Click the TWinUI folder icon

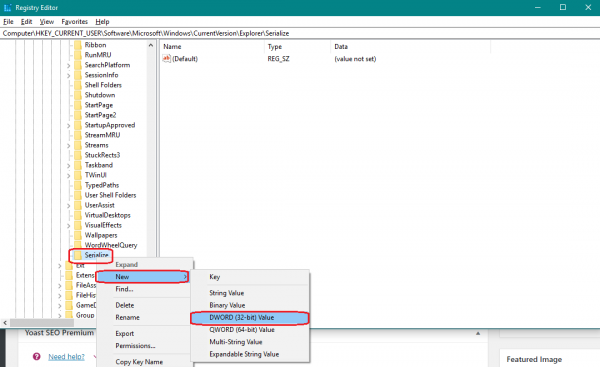pyautogui.click(x=78, y=175)
